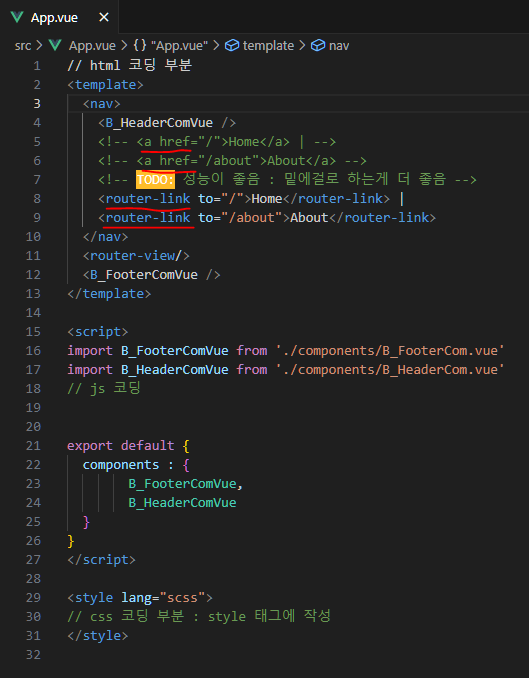The height and width of the screenshot is (678, 529).
Task: Click the <router-view/> tag
Action: tap(136, 256)
